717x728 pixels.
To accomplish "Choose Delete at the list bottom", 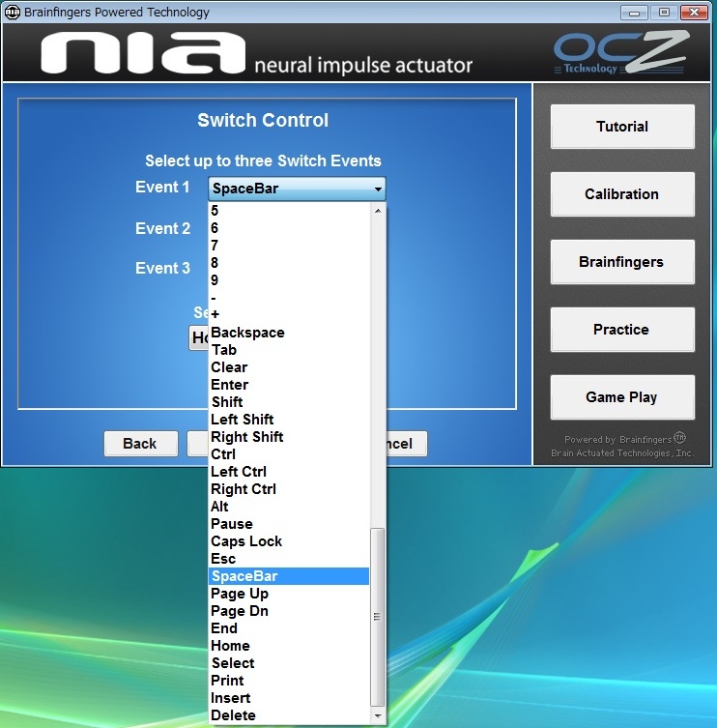I will point(233,715).
